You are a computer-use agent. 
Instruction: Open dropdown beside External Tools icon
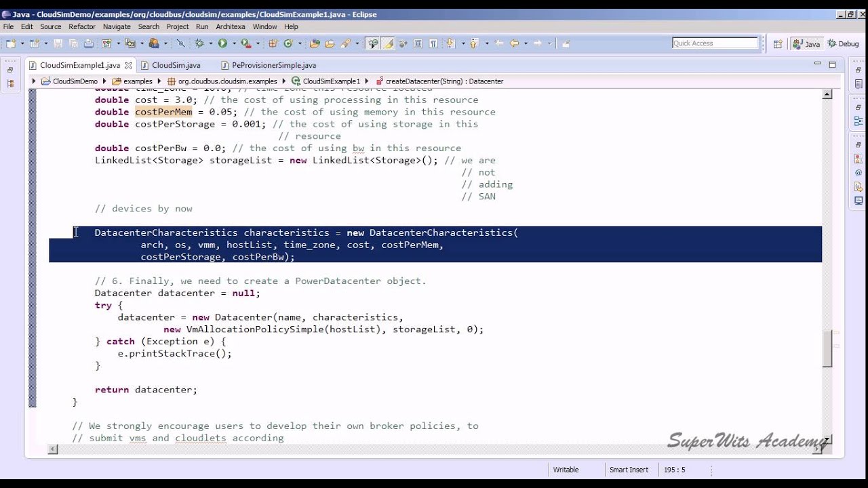click(x=258, y=43)
